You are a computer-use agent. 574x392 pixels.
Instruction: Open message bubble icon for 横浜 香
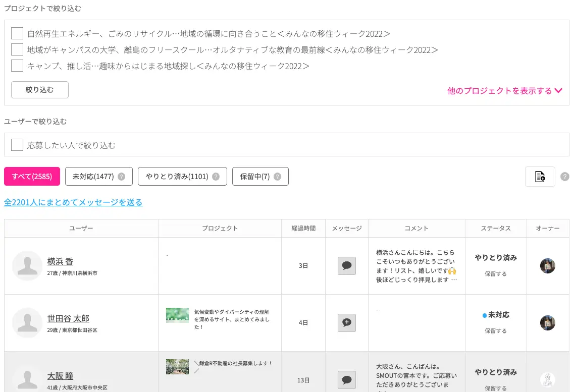(x=347, y=266)
